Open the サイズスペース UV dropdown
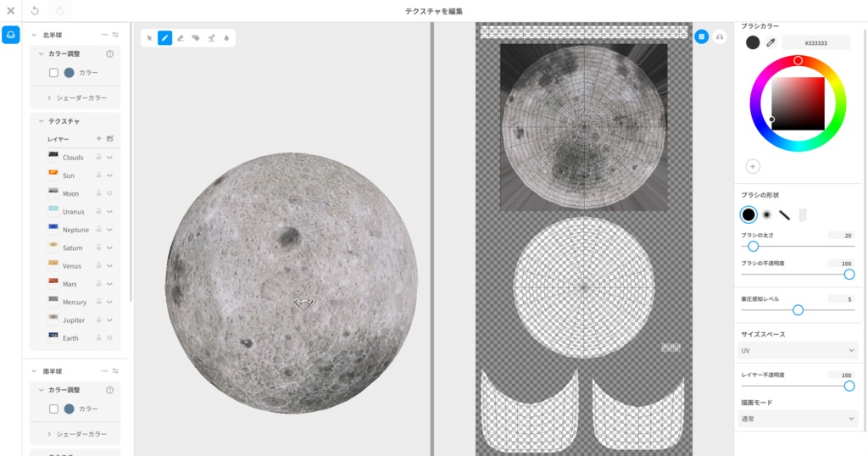The image size is (868, 456). (798, 350)
